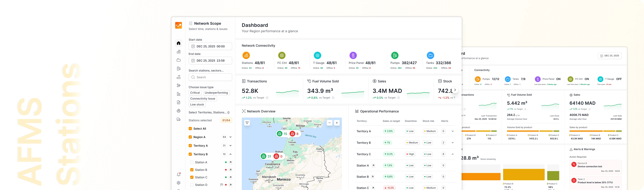Screen dimensions: 644x190
Task: Zoom in on the network map
Action: point(337,123)
